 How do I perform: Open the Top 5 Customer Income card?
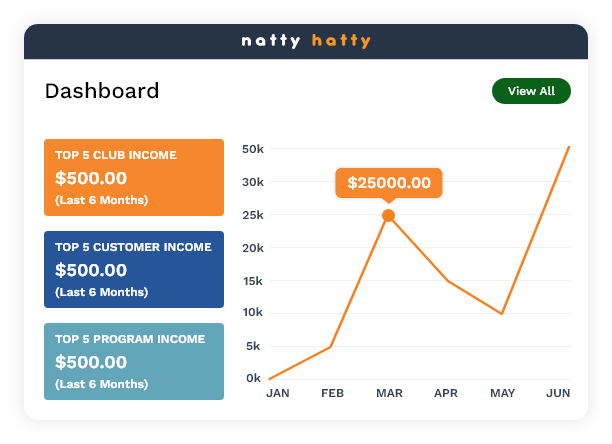click(134, 269)
